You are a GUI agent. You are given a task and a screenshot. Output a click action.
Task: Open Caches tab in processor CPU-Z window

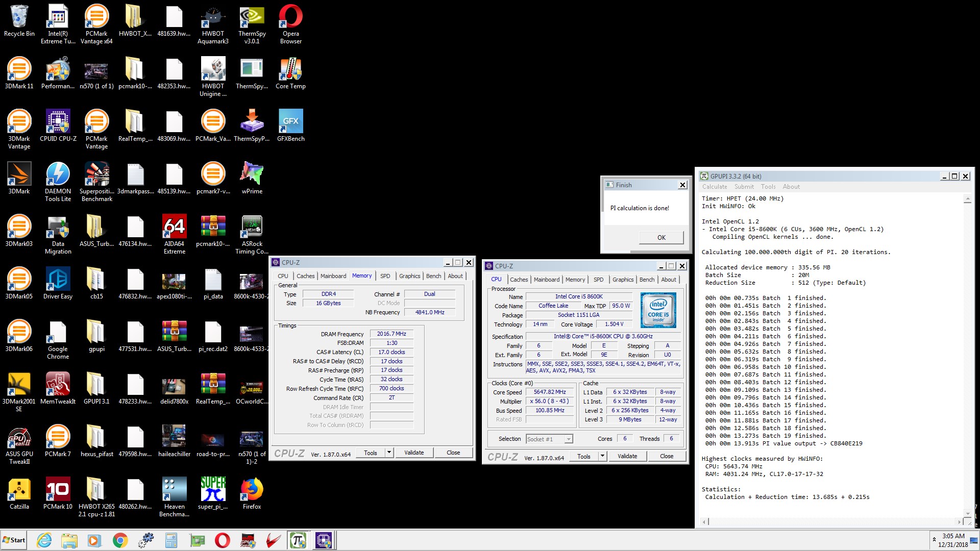519,280
